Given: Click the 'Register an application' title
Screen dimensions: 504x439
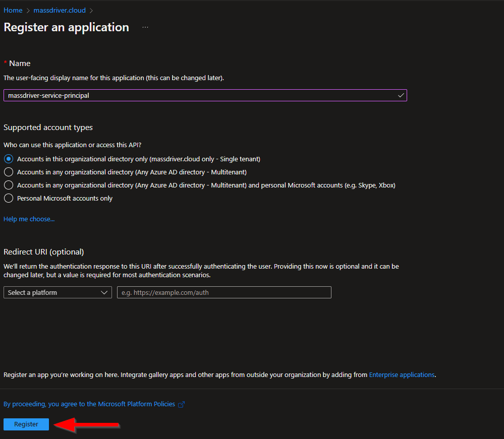Looking at the screenshot, I should point(66,27).
